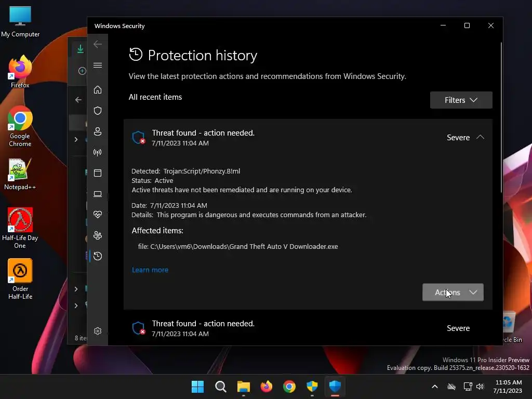The image size is (532, 399).
Task: Click the plus New icon in File Explorer
Action: click(x=82, y=71)
